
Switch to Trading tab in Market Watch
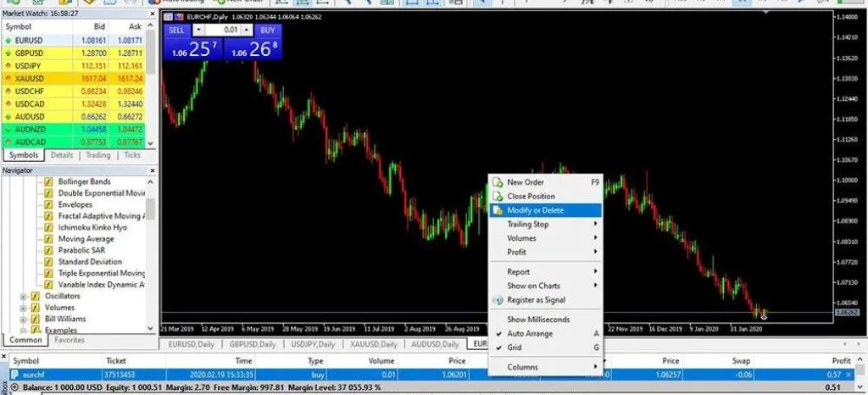click(98, 155)
